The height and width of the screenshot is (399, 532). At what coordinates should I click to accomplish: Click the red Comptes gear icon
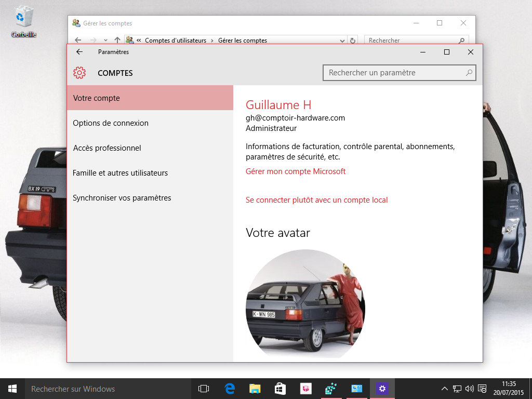click(x=79, y=73)
